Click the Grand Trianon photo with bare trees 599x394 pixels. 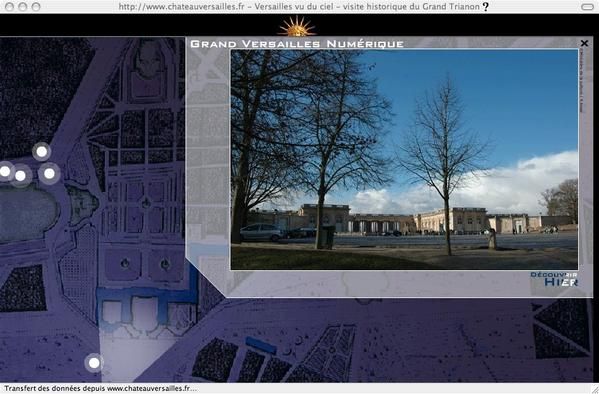[405, 159]
